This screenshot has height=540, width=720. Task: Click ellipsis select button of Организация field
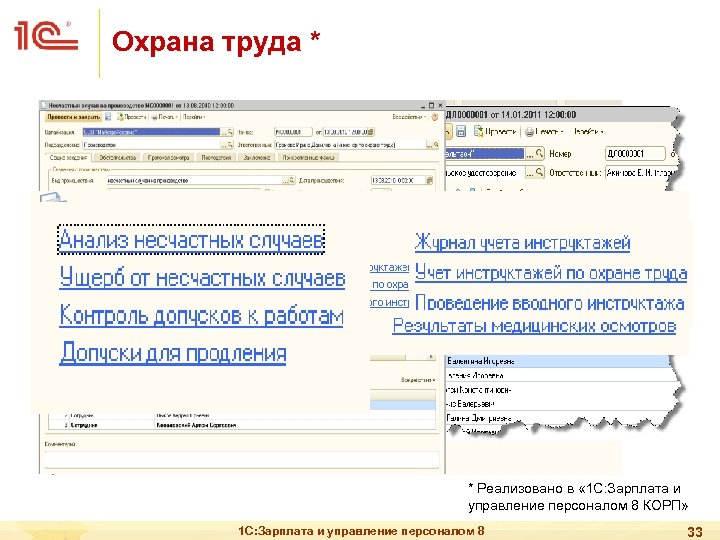tap(224, 132)
